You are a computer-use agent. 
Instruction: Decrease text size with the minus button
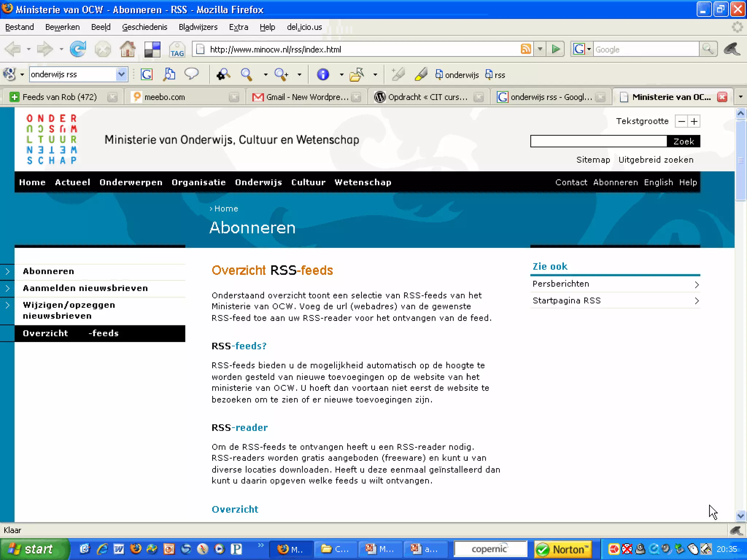[681, 121]
